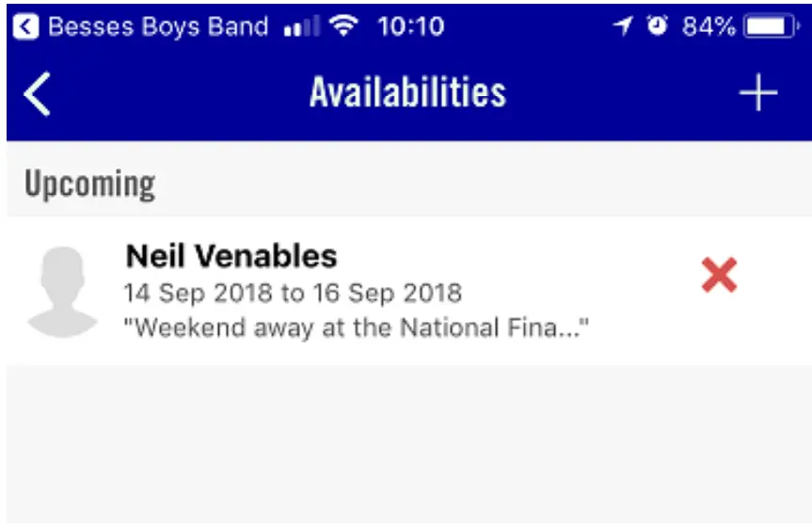The image size is (812, 528).
Task: Tap the 14 Sep 2018 to 16 Sep 2018 dates
Action: [293, 293]
